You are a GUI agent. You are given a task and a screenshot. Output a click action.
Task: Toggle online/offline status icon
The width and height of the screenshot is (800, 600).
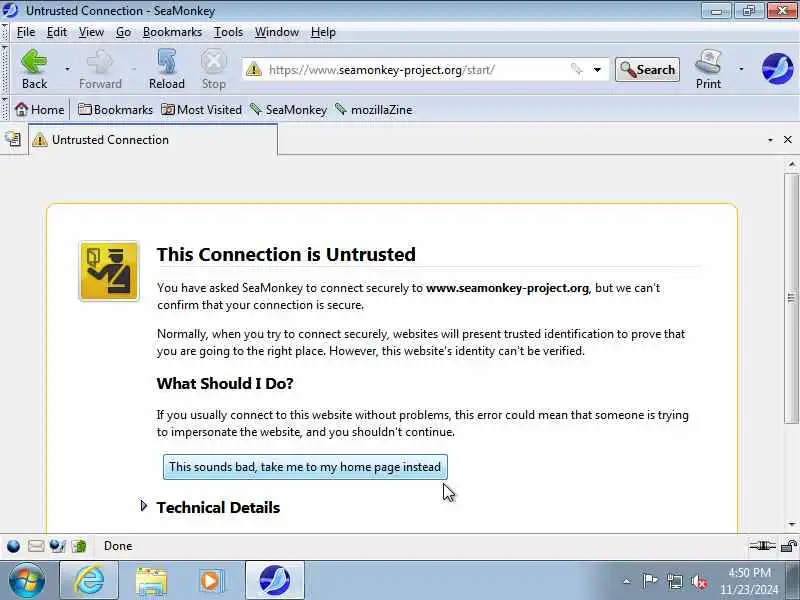tap(762, 546)
